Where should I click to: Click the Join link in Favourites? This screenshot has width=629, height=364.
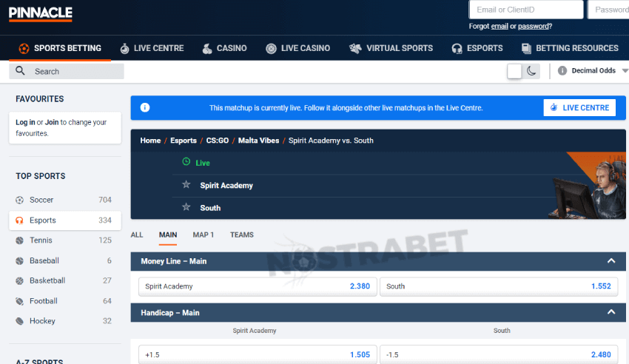(52, 122)
